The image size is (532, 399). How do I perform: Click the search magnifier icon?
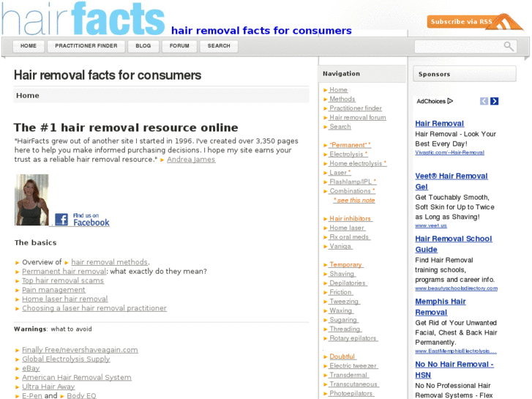point(509,46)
